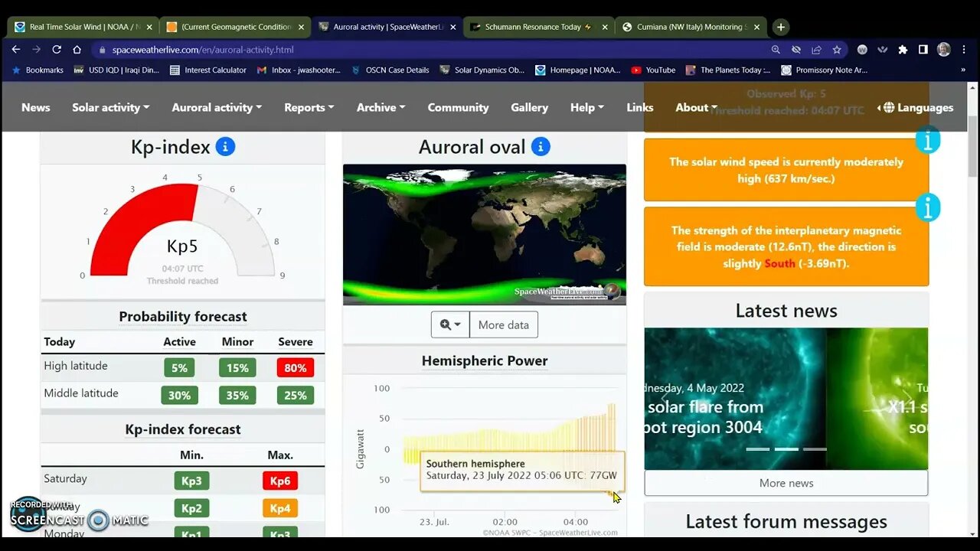The height and width of the screenshot is (551, 980).
Task: Close the Schumann Resonance Today tab
Action: pyautogui.click(x=605, y=27)
